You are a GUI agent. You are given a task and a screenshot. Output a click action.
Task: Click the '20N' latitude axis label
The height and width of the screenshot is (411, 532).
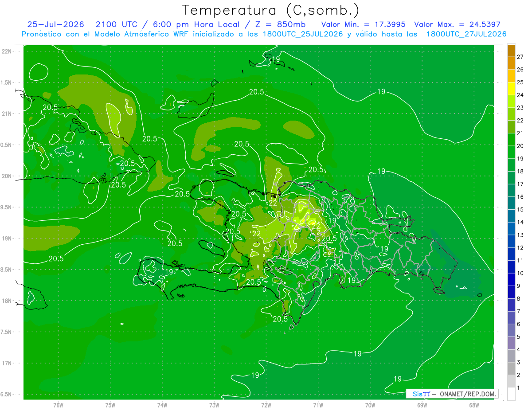pos(7,176)
